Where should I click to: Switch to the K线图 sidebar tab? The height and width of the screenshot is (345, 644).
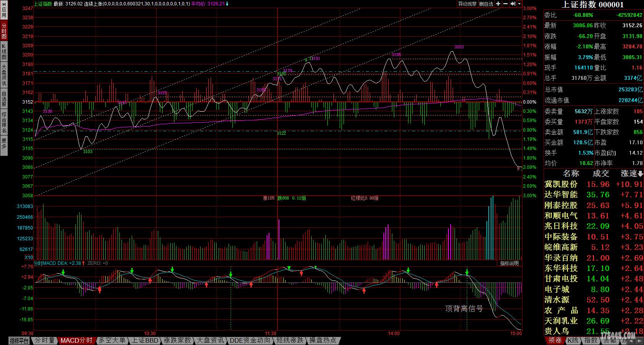click(x=4, y=52)
